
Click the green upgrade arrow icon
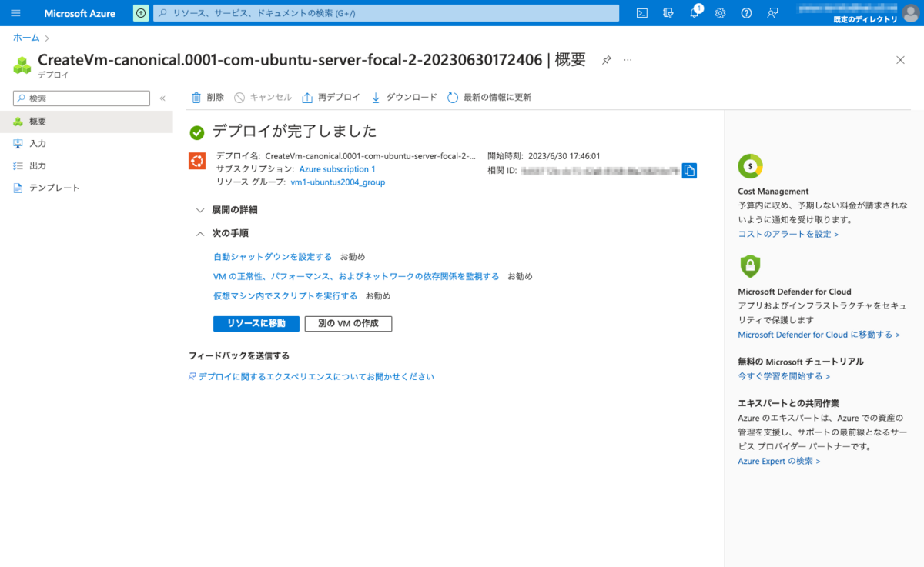(141, 13)
